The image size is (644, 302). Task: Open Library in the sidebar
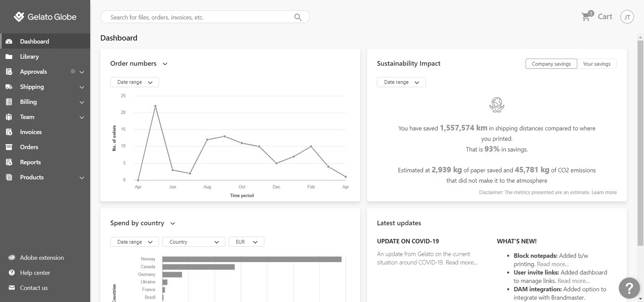click(30, 57)
